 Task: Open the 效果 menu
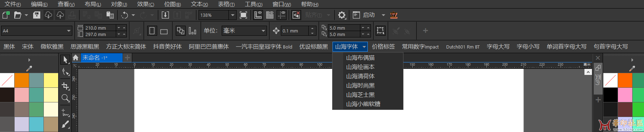coord(146,4)
